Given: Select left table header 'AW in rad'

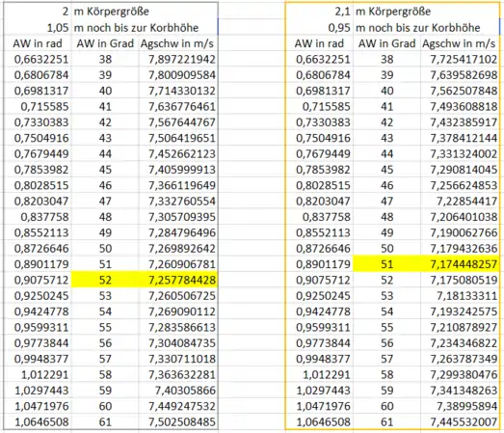Looking at the screenshot, I should 38,43.
